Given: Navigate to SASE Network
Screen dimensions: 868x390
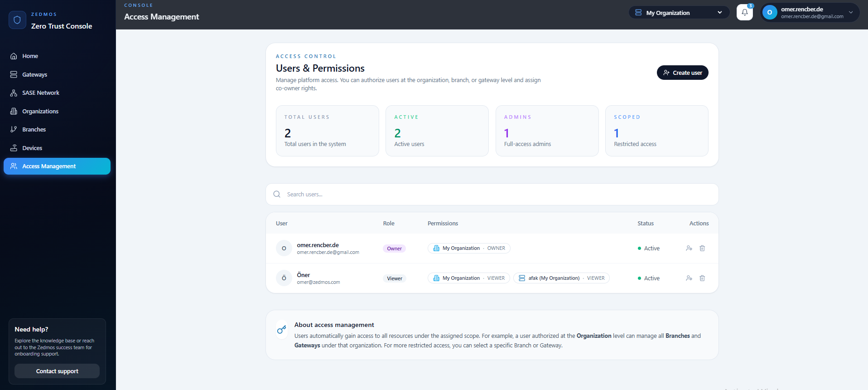Looking at the screenshot, I should [x=57, y=93].
